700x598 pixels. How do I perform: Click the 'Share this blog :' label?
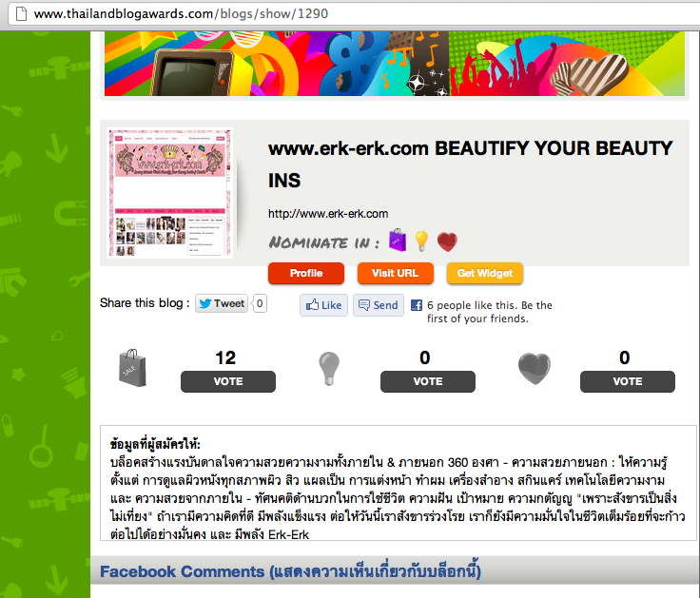[145, 303]
